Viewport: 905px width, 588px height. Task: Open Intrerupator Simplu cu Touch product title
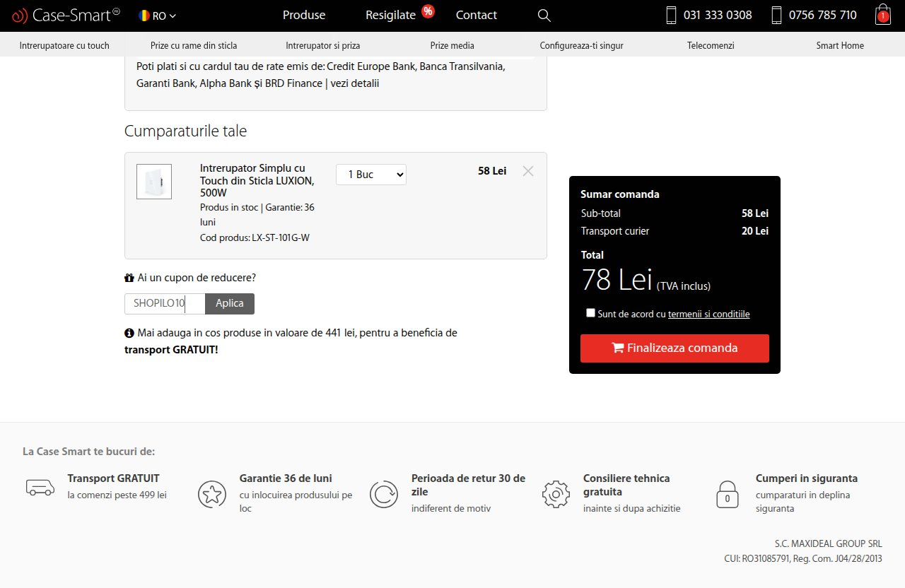pos(257,180)
